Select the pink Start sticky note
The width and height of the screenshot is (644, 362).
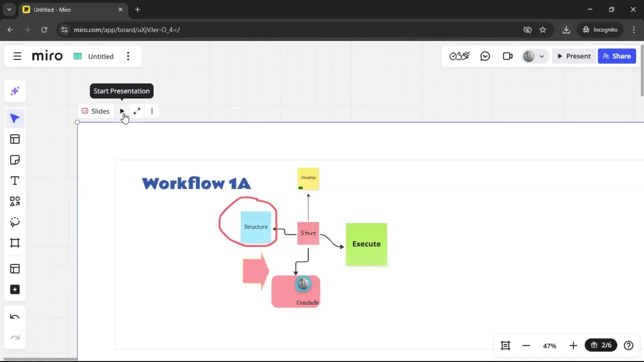click(x=308, y=233)
